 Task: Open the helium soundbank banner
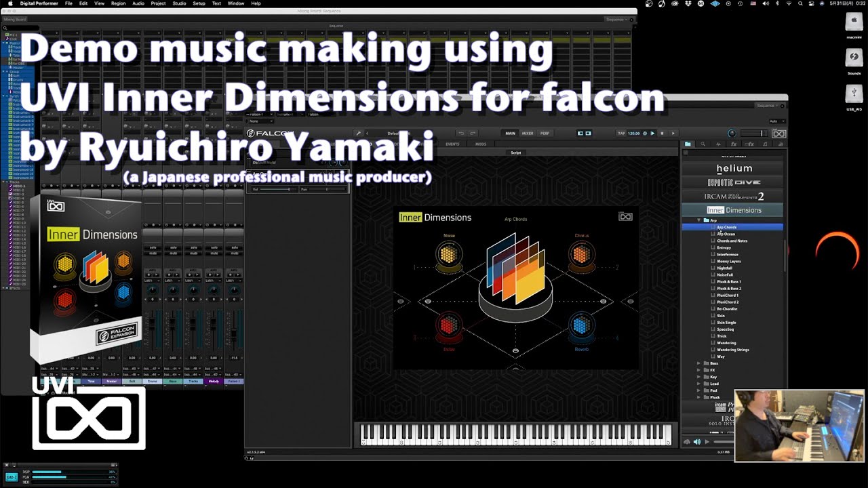pyautogui.click(x=734, y=168)
